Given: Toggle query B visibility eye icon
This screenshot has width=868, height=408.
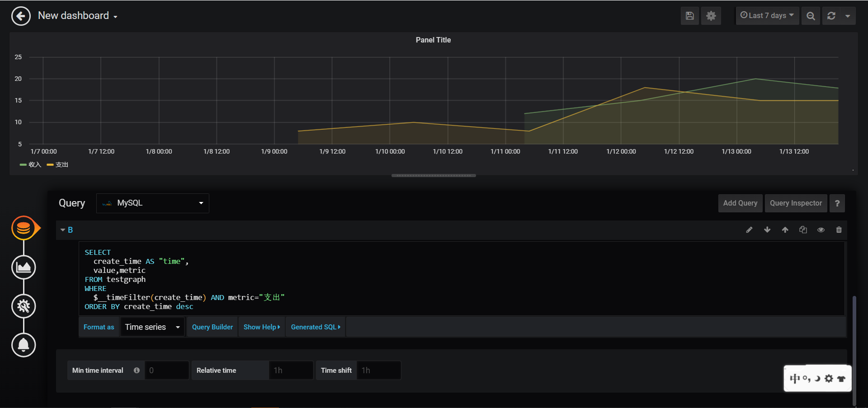Looking at the screenshot, I should pos(821,230).
